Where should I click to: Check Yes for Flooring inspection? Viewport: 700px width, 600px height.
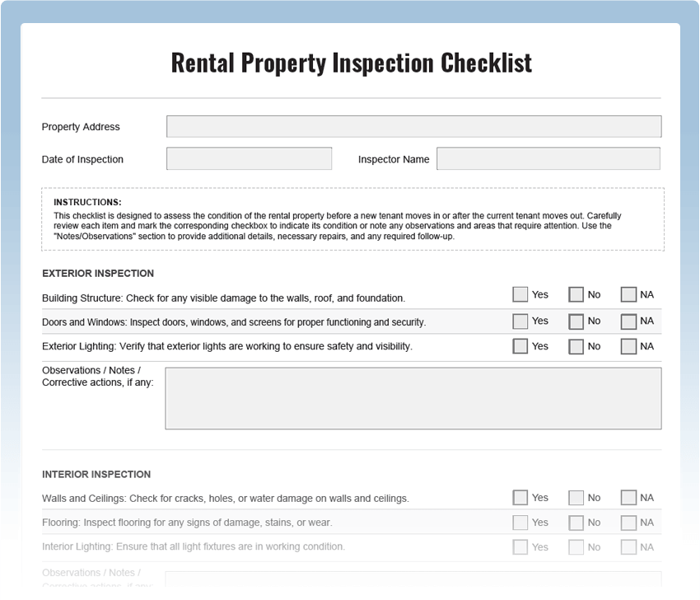tap(520, 522)
